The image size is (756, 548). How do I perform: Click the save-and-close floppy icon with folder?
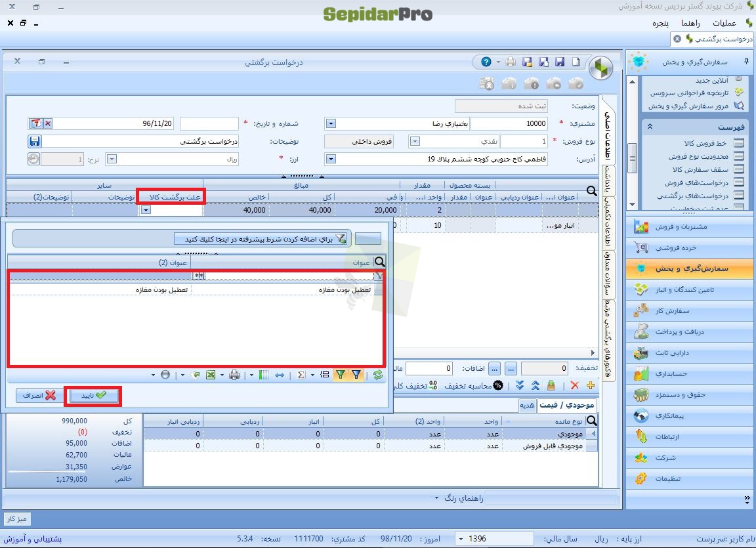point(527,62)
